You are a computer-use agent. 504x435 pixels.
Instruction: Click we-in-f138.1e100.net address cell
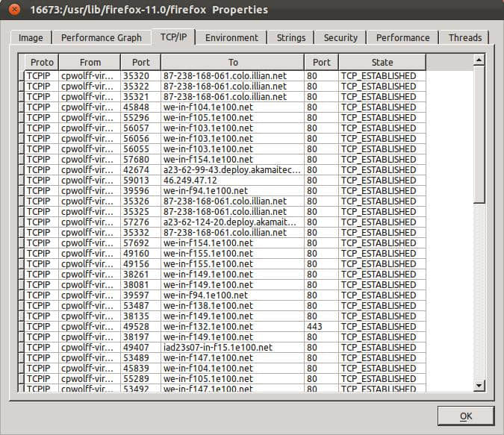click(232, 305)
